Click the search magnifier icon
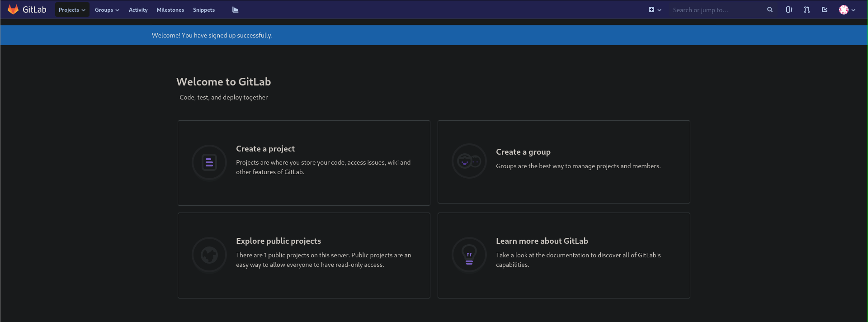 (769, 9)
